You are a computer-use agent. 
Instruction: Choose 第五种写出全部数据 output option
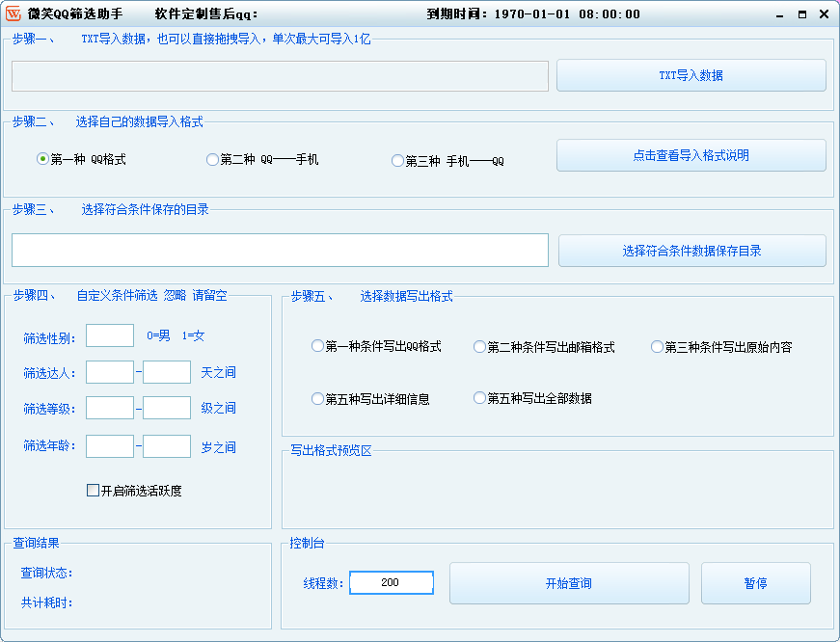pos(479,397)
